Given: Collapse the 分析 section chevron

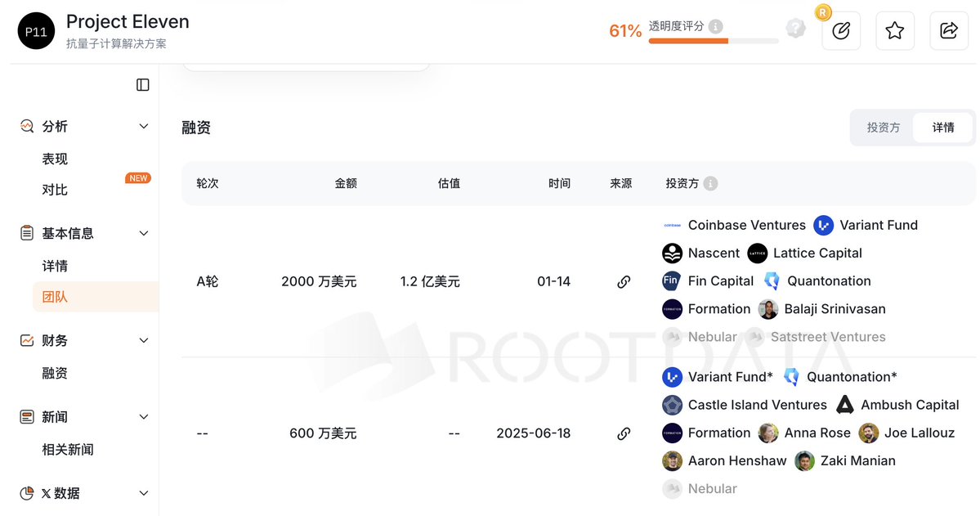Looking at the screenshot, I should (144, 126).
